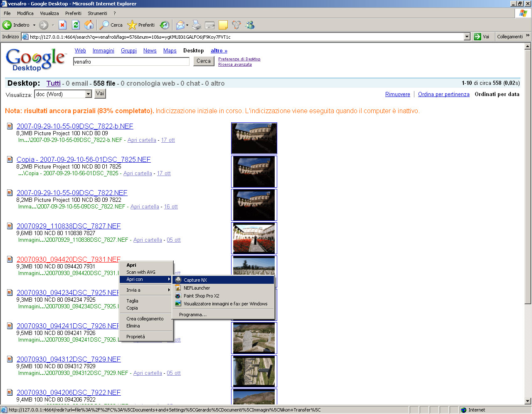
Task: Click Vai next to the Visualizza filter
Action: 100,94
